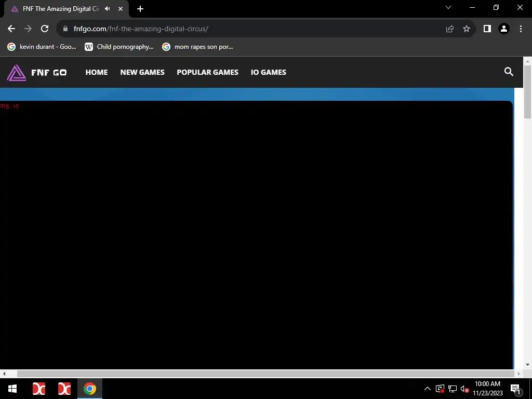This screenshot has width=532, height=399.
Task: Bookmark this page with the star icon
Action: click(467, 29)
